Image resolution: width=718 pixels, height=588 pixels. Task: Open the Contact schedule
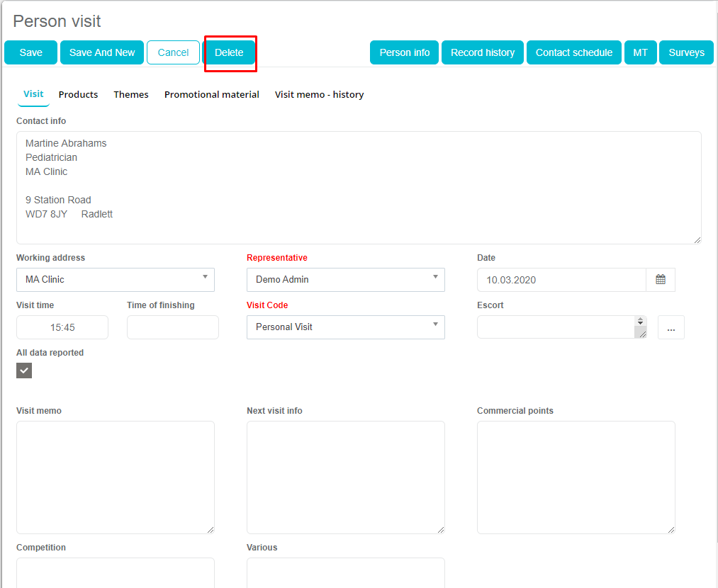click(573, 52)
